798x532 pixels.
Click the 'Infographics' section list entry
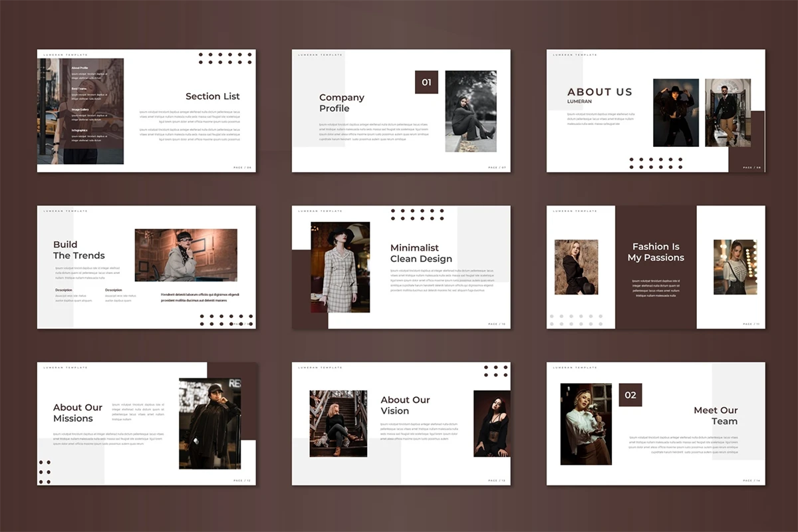pos(80,130)
